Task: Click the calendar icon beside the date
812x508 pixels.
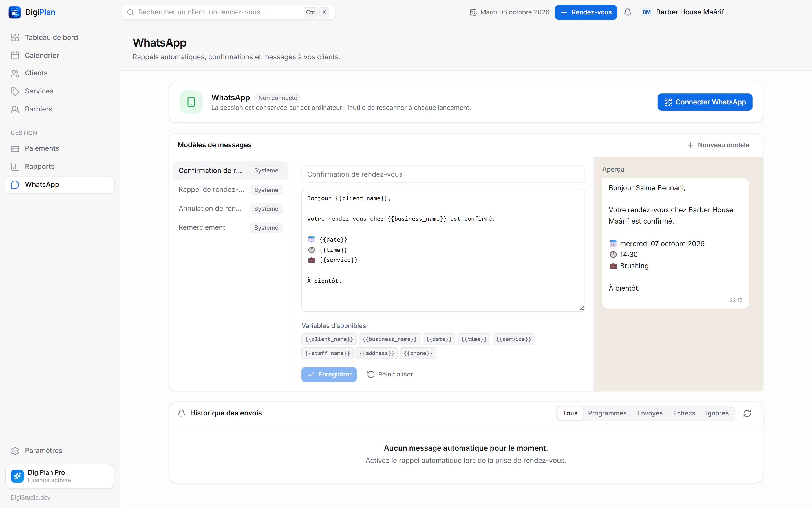Action: pyautogui.click(x=473, y=12)
